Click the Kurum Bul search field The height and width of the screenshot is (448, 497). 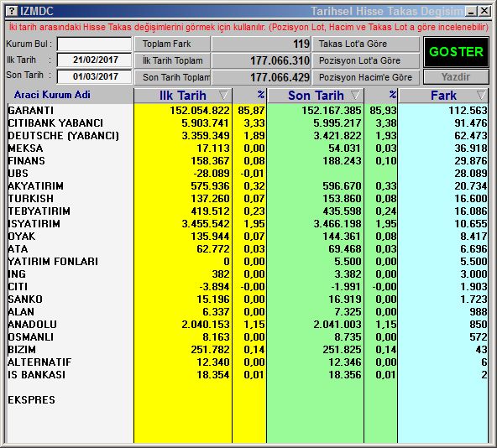click(94, 44)
